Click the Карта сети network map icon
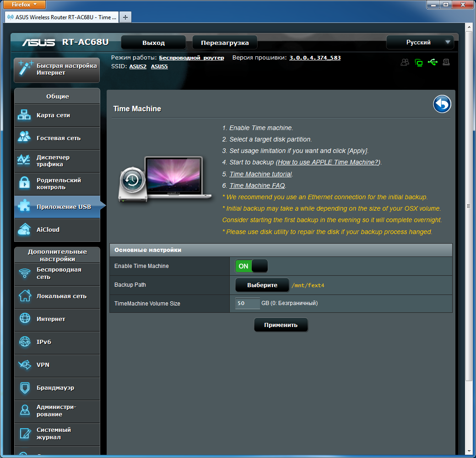This screenshot has height=458, width=476. click(24, 115)
